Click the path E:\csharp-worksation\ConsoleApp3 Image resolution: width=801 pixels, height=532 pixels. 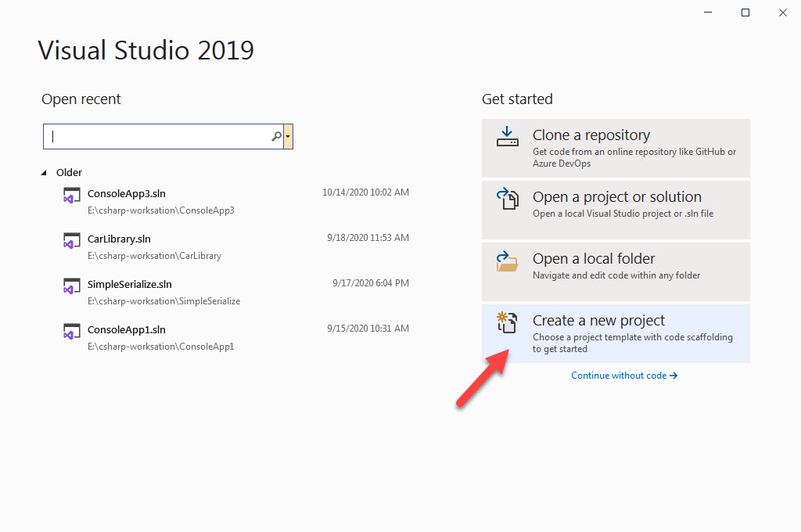click(161, 210)
